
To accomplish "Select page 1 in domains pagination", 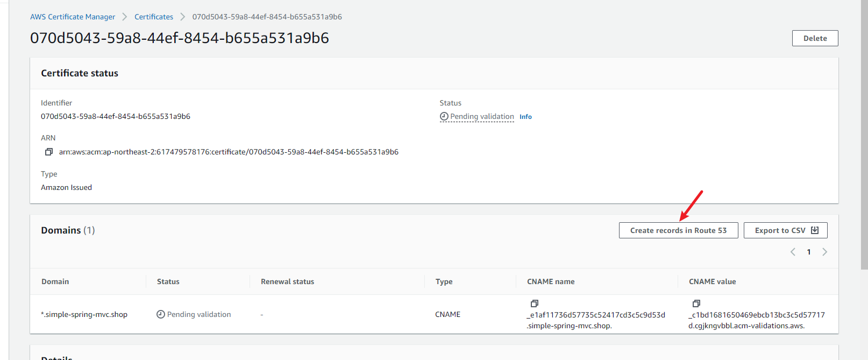I will 809,252.
